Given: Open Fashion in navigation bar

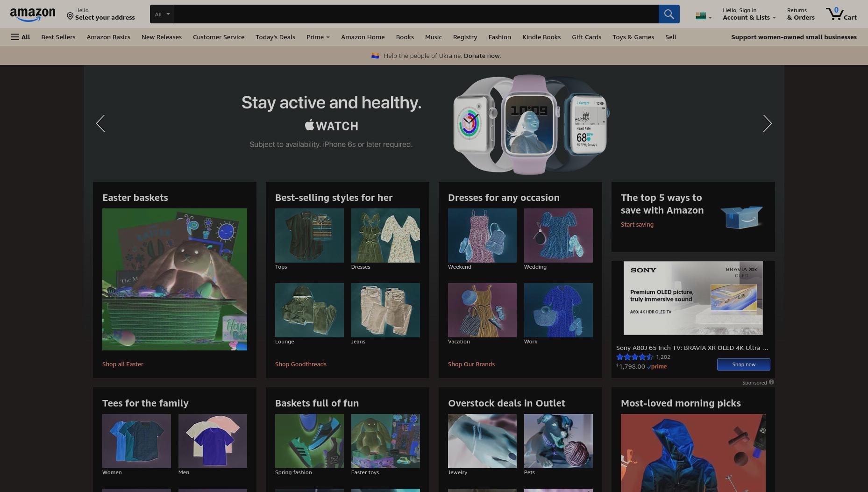Looking at the screenshot, I should (x=500, y=37).
